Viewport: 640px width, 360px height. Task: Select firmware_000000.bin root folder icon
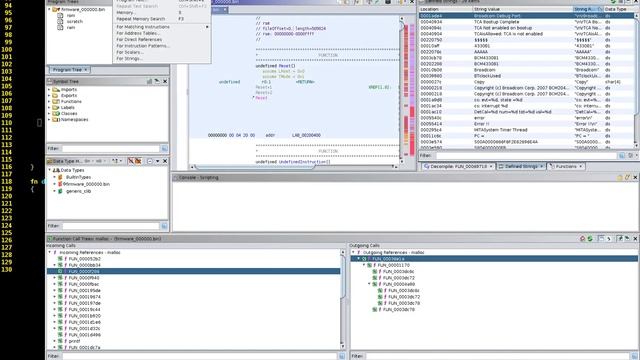click(x=56, y=9)
